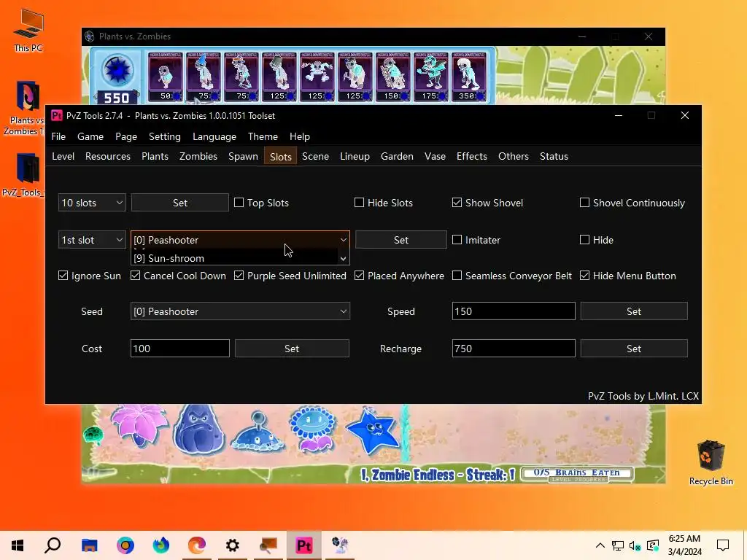
Task: Uncheck Purple Seed Unlimited checkbox
Action: (x=290, y=276)
